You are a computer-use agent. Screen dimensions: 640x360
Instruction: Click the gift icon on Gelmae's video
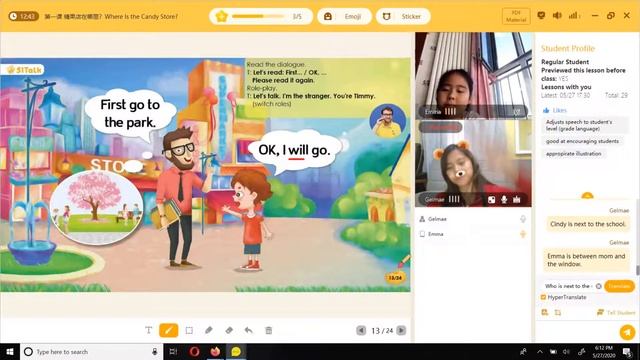tap(517, 199)
